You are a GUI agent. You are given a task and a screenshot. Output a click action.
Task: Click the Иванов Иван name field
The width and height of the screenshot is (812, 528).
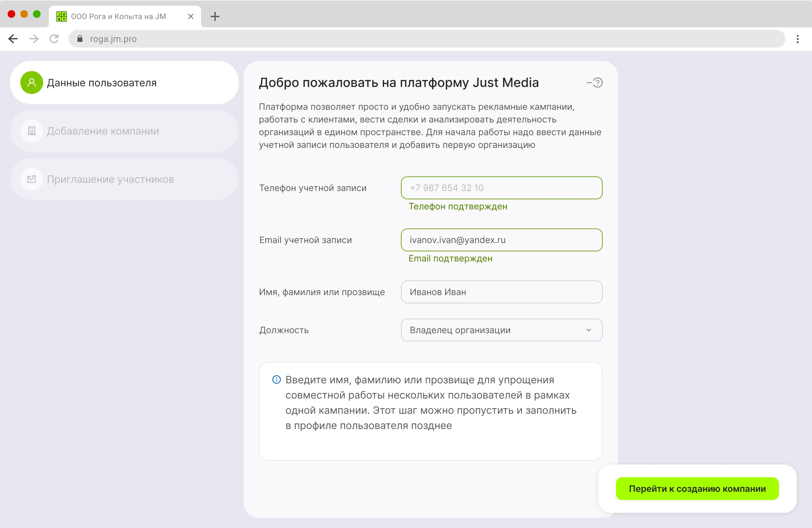[x=501, y=292]
